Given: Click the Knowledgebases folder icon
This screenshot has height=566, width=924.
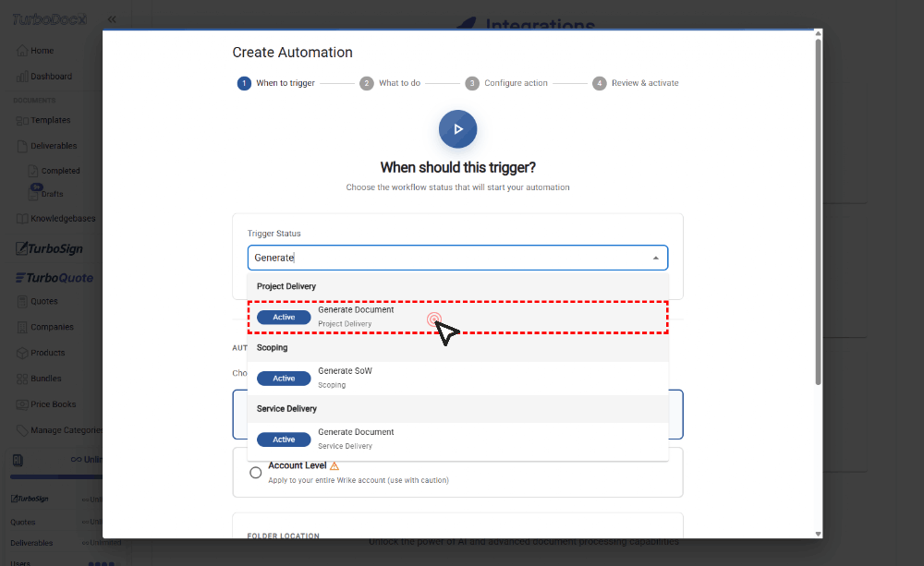Looking at the screenshot, I should (22, 219).
